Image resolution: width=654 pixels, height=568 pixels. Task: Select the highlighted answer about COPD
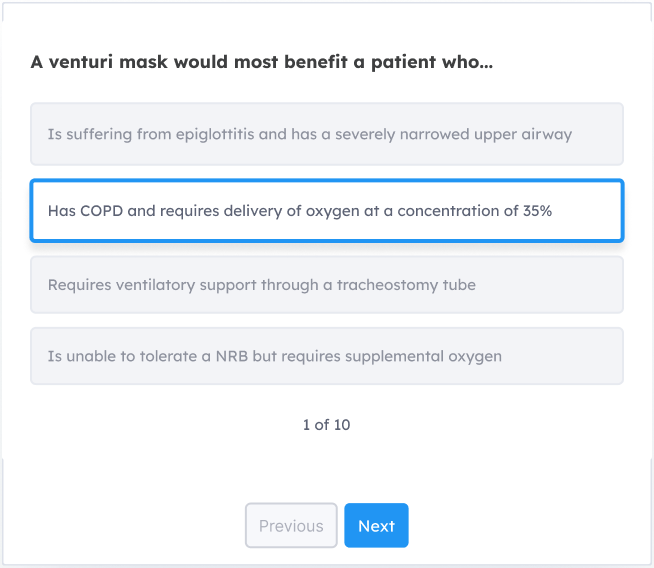click(x=326, y=211)
